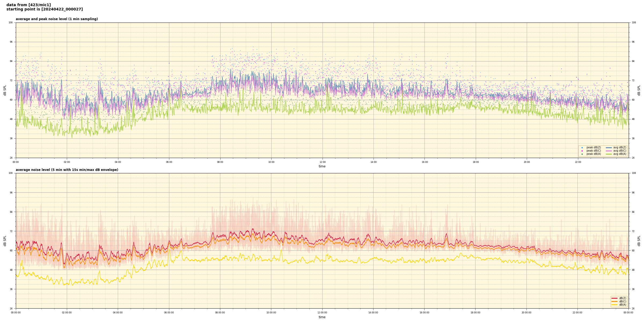Viewport: 644px width, 322px height.
Task: Click the green peak dB(A) legend marker
Action: click(582, 154)
